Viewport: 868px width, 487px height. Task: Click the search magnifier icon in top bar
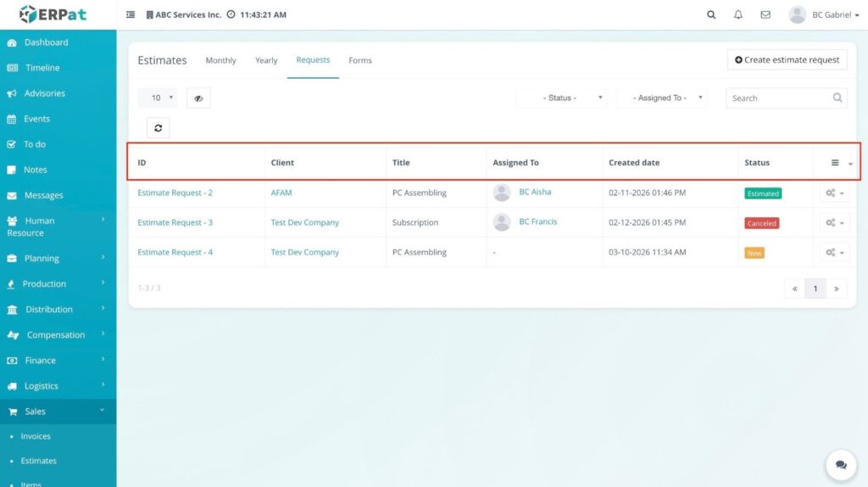point(711,14)
